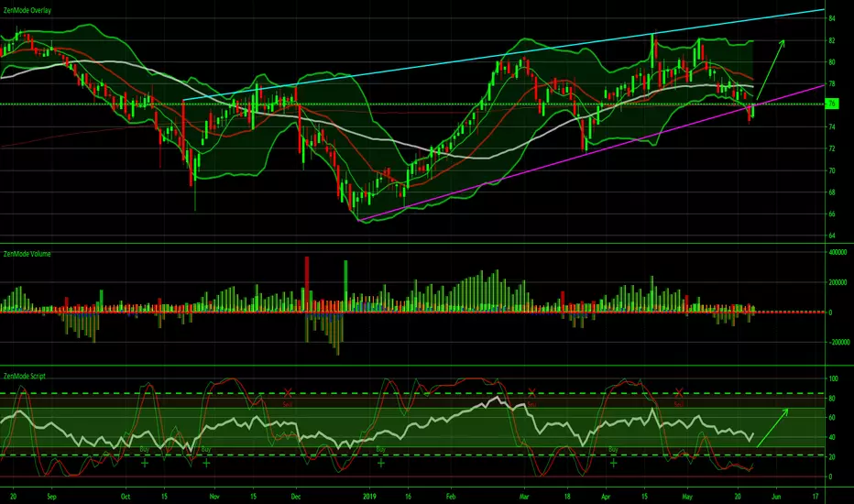Click the green current price tag 76
The height and width of the screenshot is (504, 854).
832,104
